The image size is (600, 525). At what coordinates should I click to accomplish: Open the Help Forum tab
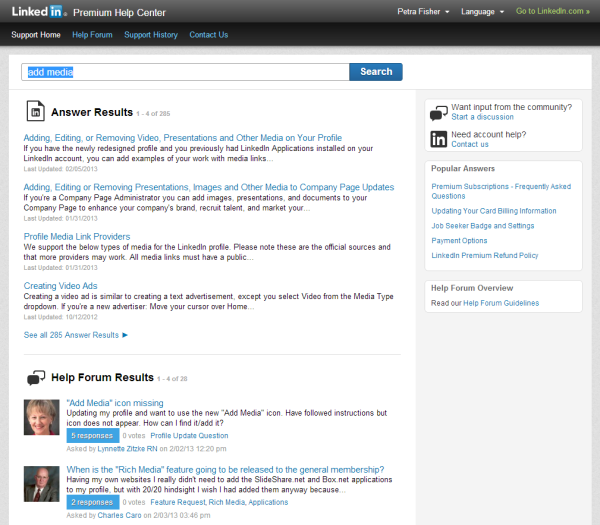click(x=92, y=35)
